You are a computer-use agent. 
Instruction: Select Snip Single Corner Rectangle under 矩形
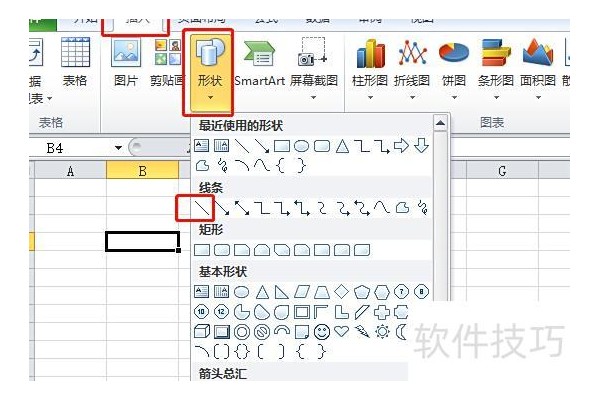[x=242, y=250]
